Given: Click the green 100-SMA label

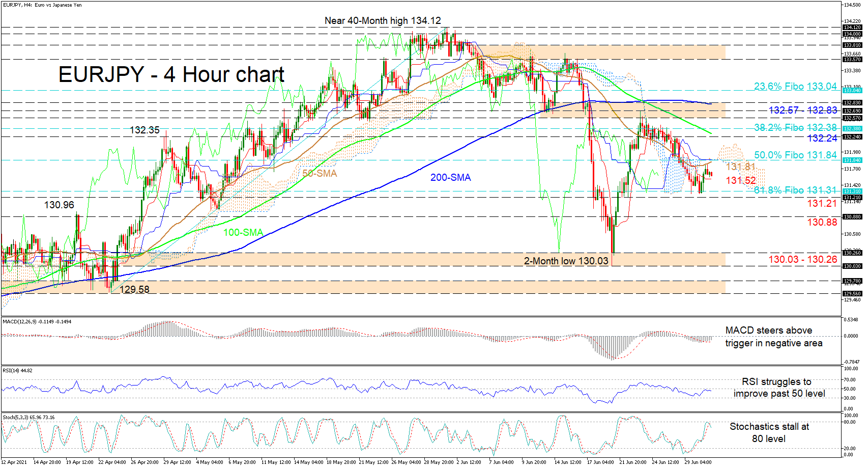Looking at the screenshot, I should pyautogui.click(x=243, y=233).
